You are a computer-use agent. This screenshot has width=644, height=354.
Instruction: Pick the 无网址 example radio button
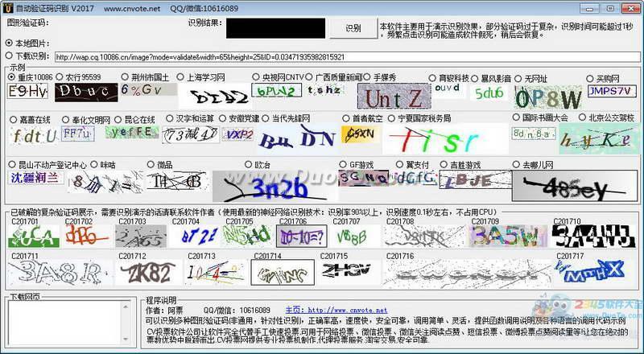pos(518,78)
